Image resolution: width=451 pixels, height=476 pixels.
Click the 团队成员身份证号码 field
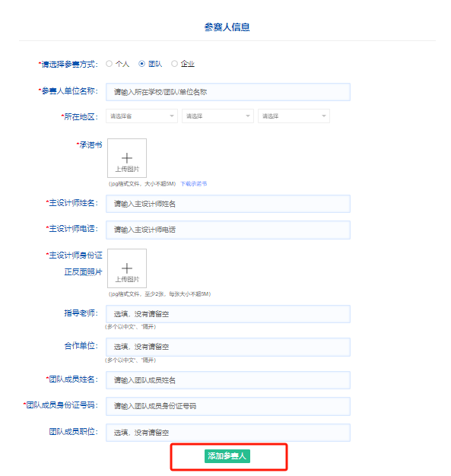[x=228, y=406]
